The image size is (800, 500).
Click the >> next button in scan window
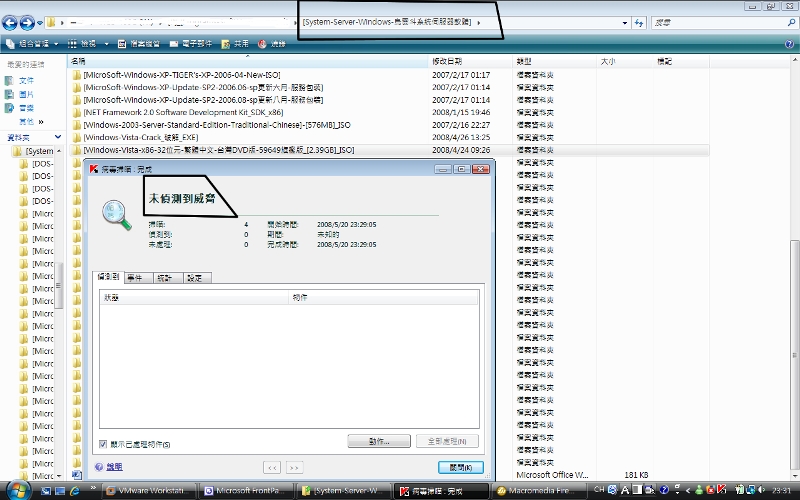click(x=294, y=467)
